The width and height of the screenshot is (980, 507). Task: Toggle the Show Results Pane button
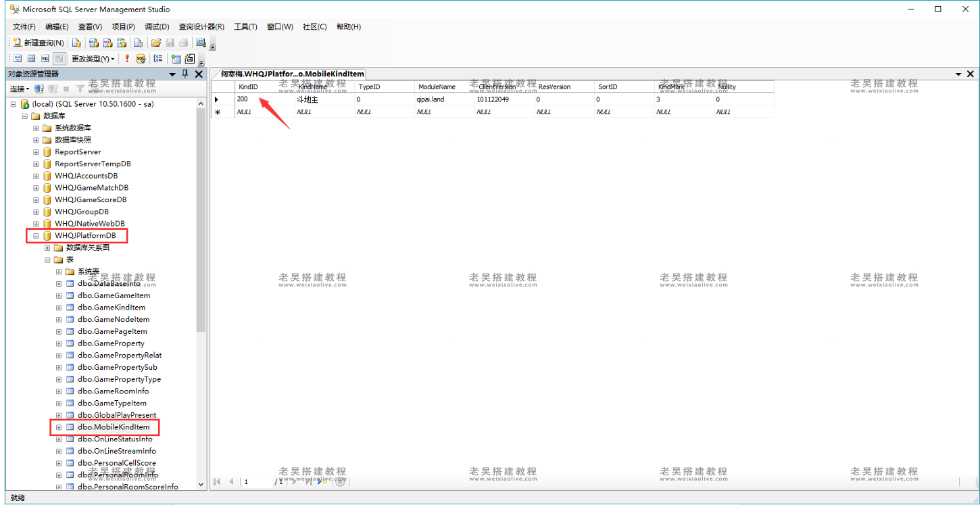[x=59, y=59]
